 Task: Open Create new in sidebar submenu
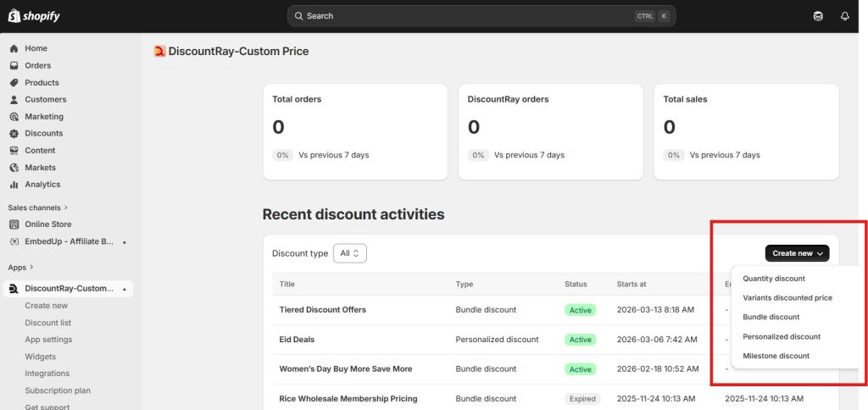[x=46, y=306]
